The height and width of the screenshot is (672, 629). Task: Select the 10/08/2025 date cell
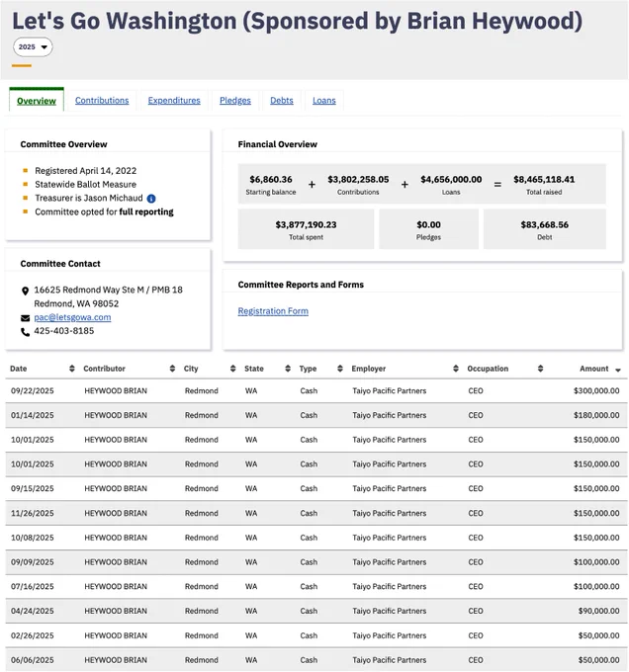click(x=33, y=538)
